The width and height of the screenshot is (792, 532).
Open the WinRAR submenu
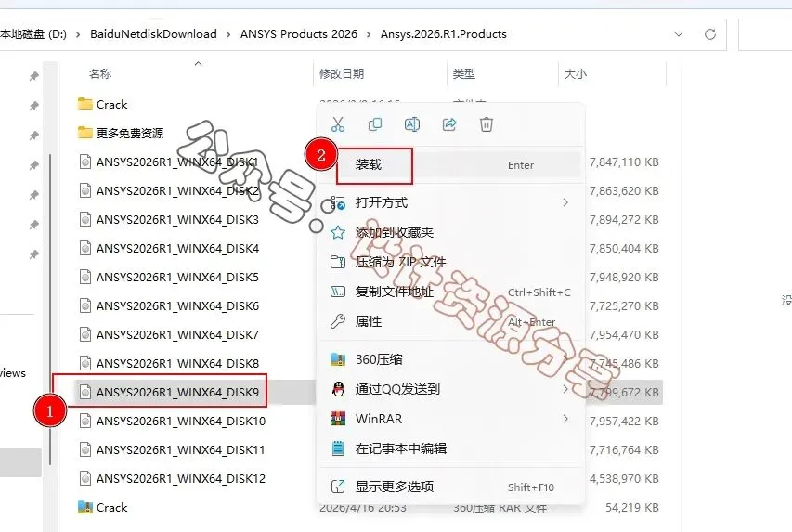[x=450, y=419]
